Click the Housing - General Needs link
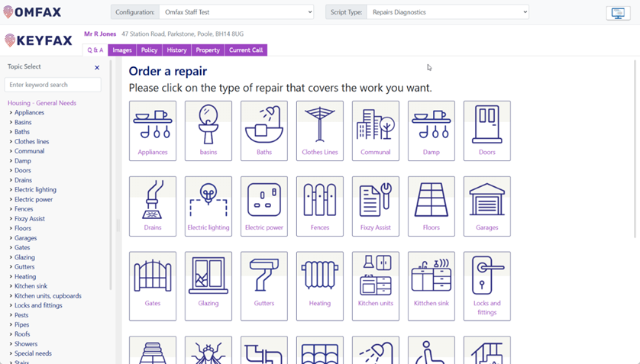 tap(42, 103)
